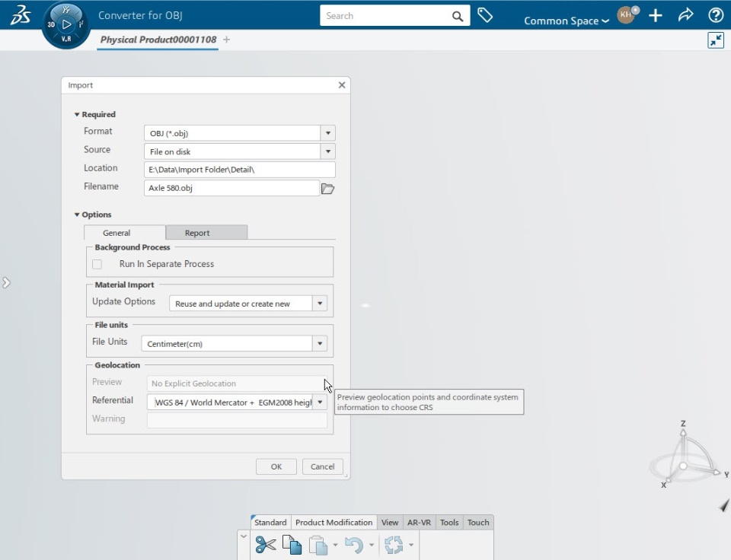Click the Location path field
Viewport: 731px width, 560px height.
[x=240, y=170]
